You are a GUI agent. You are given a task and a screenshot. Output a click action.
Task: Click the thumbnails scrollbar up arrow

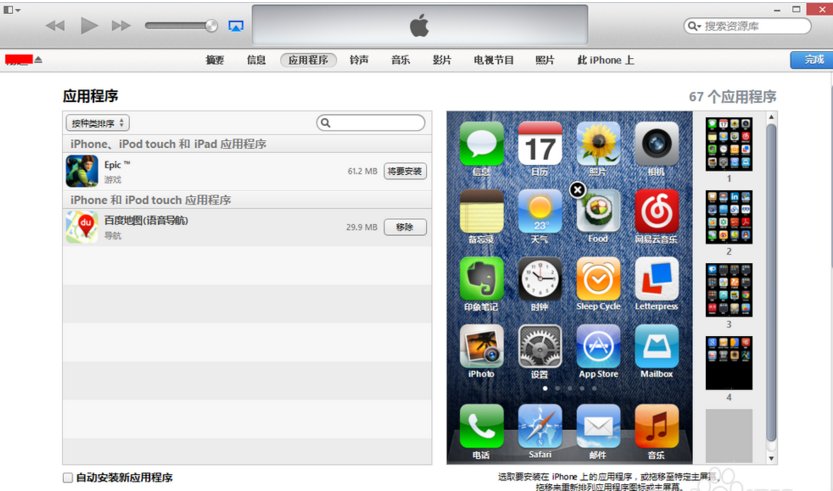771,116
